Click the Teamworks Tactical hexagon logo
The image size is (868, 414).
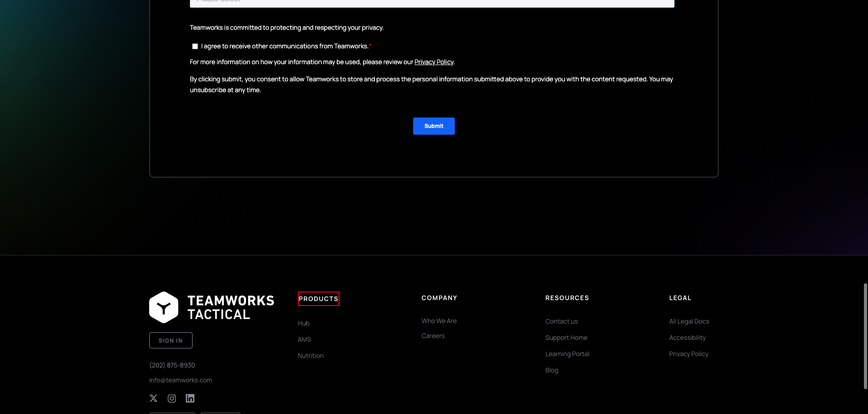[164, 307]
